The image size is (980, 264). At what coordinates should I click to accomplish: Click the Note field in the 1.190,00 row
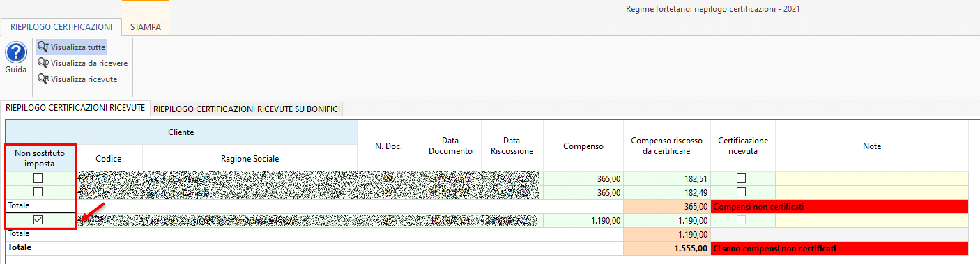point(872,220)
